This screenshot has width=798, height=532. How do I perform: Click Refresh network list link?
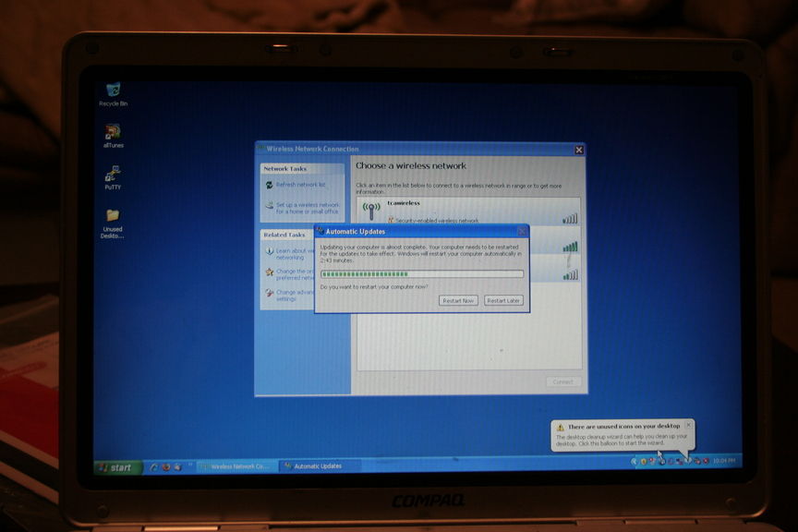[300, 185]
